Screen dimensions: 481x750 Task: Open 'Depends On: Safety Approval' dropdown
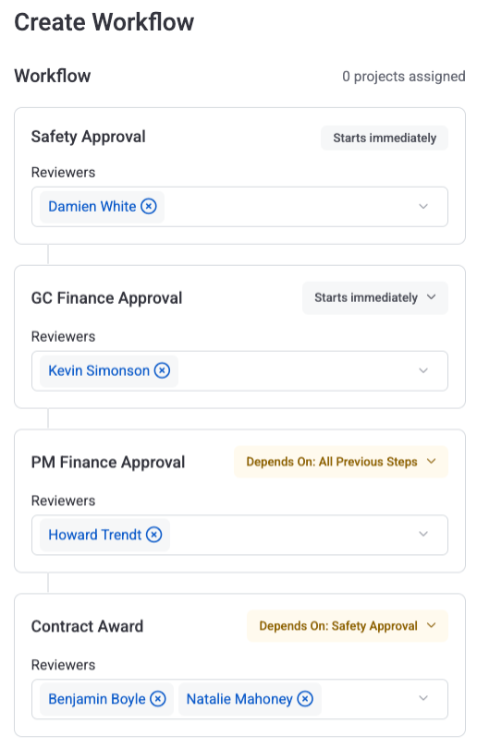point(348,626)
